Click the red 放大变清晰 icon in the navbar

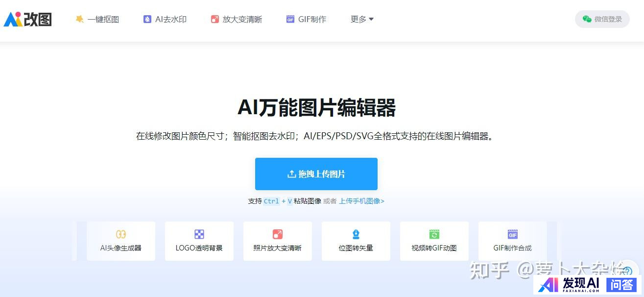tap(215, 19)
